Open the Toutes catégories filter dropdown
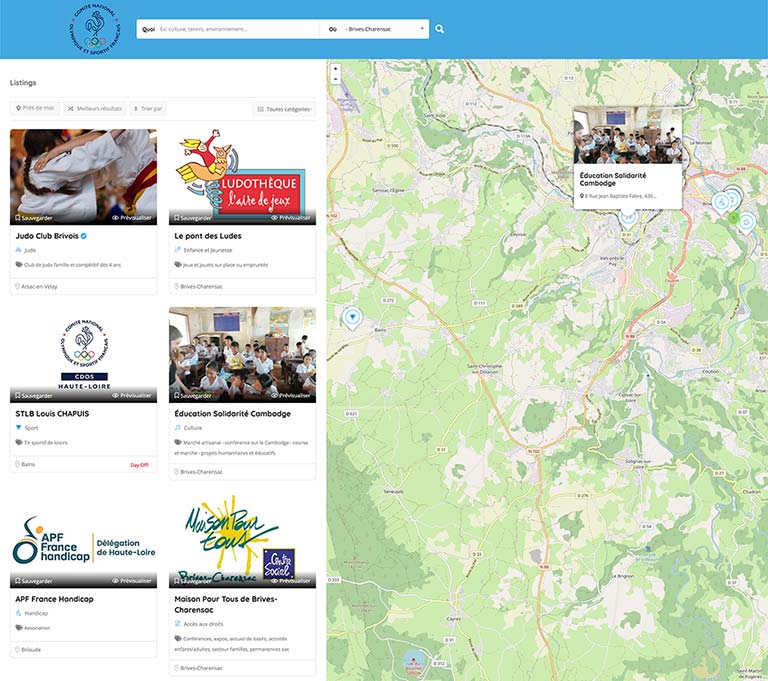The width and height of the screenshot is (768, 681). 285,109
